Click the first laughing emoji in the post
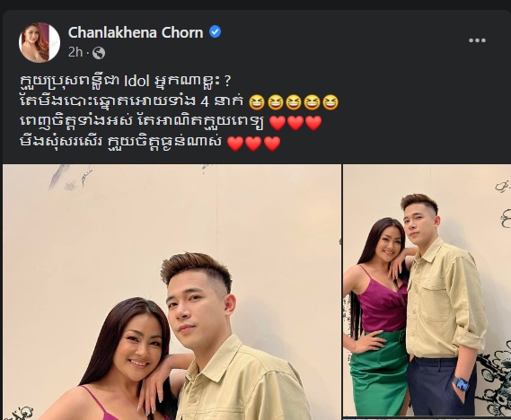The height and width of the screenshot is (420, 511). (257, 102)
